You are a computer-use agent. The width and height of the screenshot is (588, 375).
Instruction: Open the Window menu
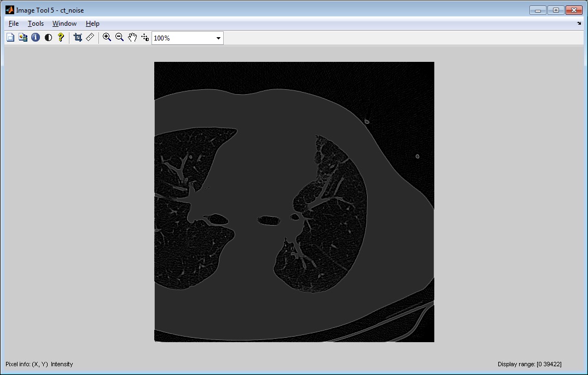point(64,24)
